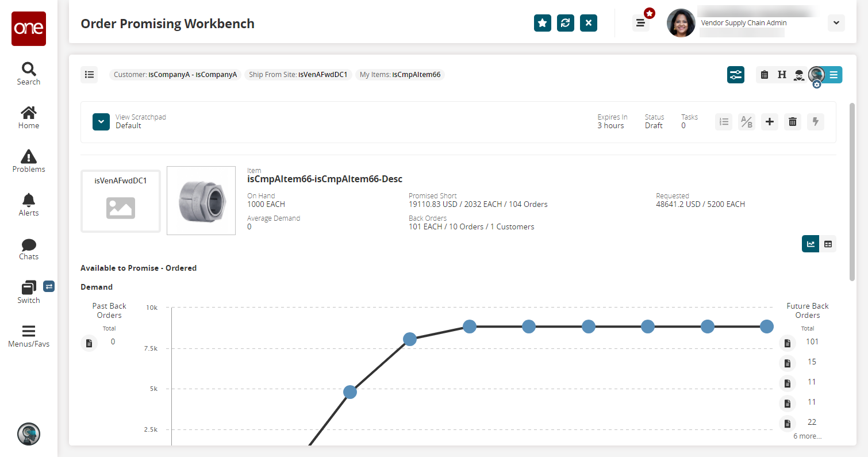Add a new scratchpad with plus icon
This screenshot has height=457, width=868.
[770, 121]
